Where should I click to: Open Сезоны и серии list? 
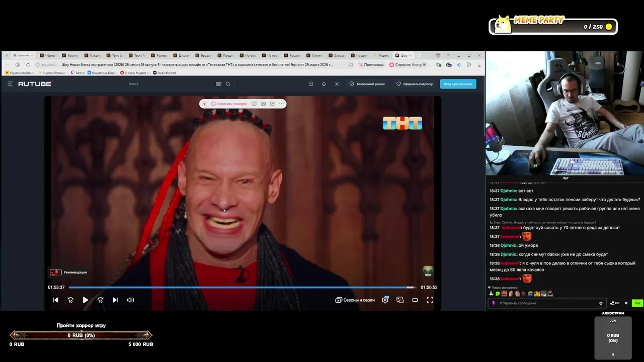tap(355, 300)
